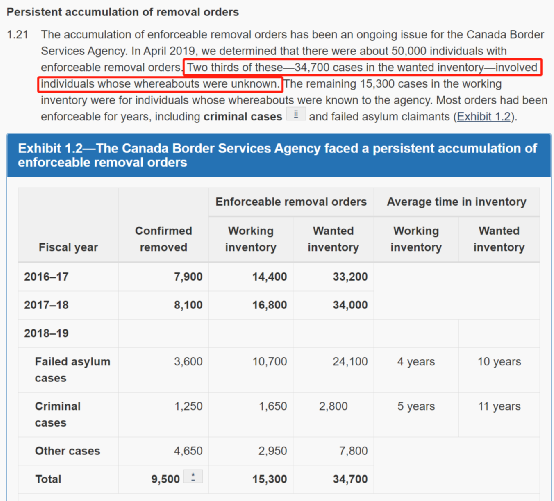This screenshot has height=501, width=554.
Task: Click the bold 'criminal cases' term in paragraph
Action: point(243,117)
